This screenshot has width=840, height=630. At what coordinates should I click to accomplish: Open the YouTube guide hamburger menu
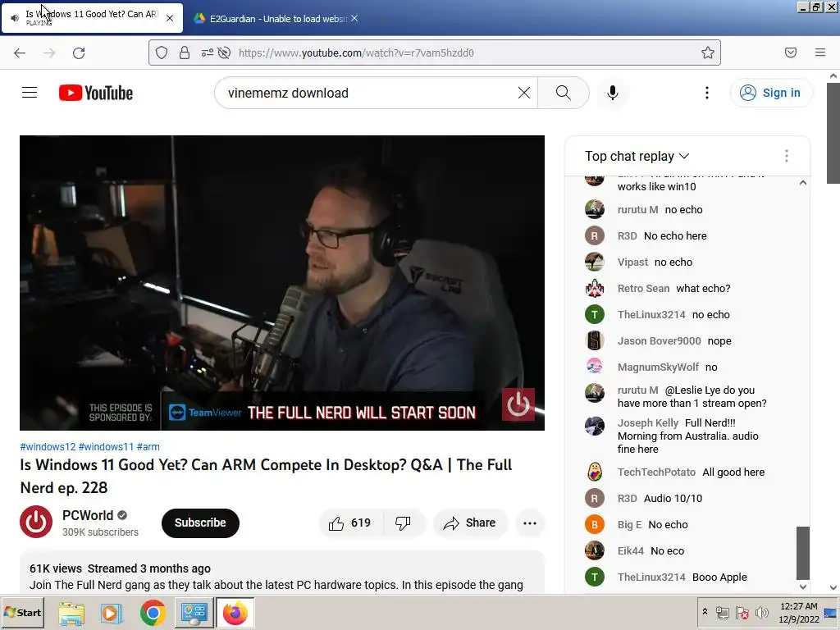click(x=30, y=93)
